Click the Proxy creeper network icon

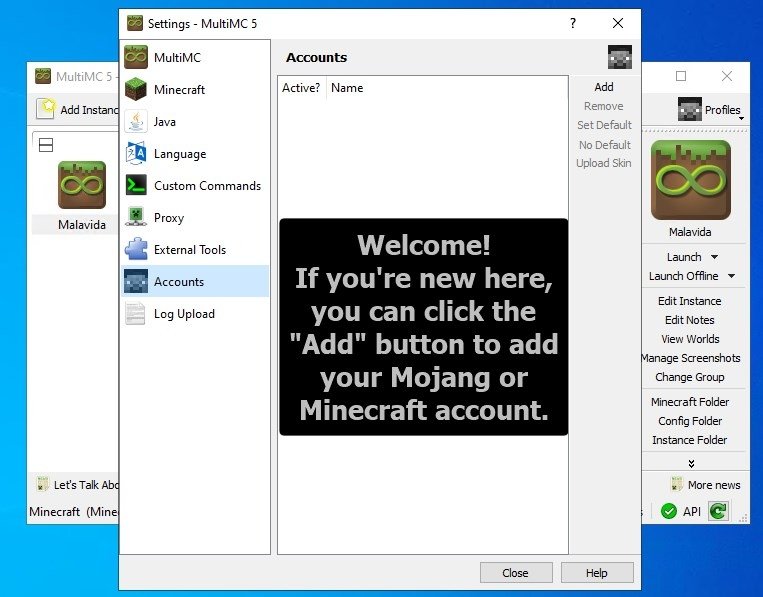click(x=136, y=217)
